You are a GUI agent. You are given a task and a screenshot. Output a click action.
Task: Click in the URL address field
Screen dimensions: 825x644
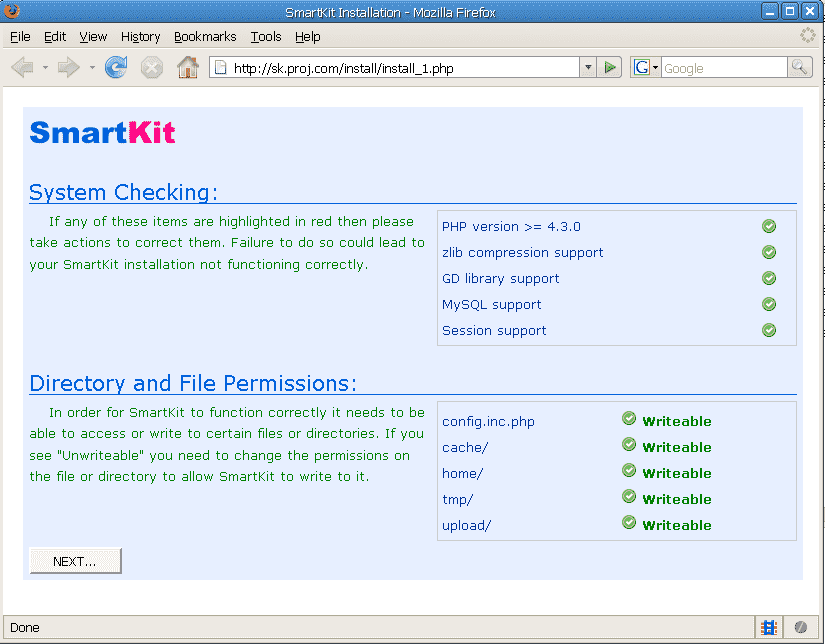pyautogui.click(x=405, y=68)
